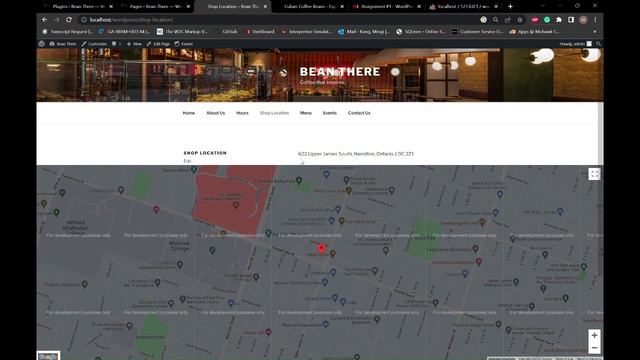The image size is (640, 360).
Task: Click the admin bar search icon
Action: click(598, 44)
